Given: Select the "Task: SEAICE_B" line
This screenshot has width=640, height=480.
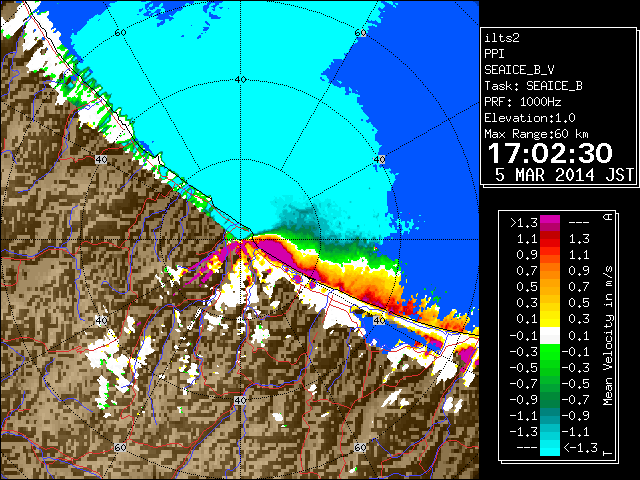Looking at the screenshot, I should click(x=533, y=86).
